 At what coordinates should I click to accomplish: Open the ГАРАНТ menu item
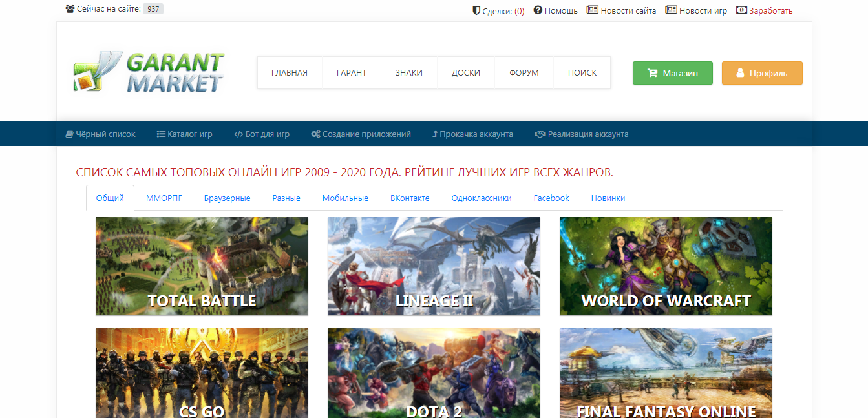click(352, 73)
